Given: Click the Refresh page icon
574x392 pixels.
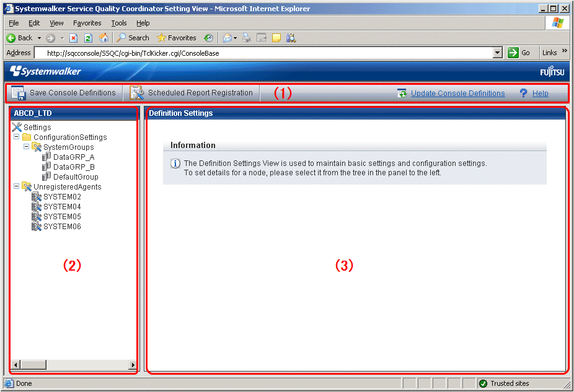Looking at the screenshot, I should tap(88, 38).
